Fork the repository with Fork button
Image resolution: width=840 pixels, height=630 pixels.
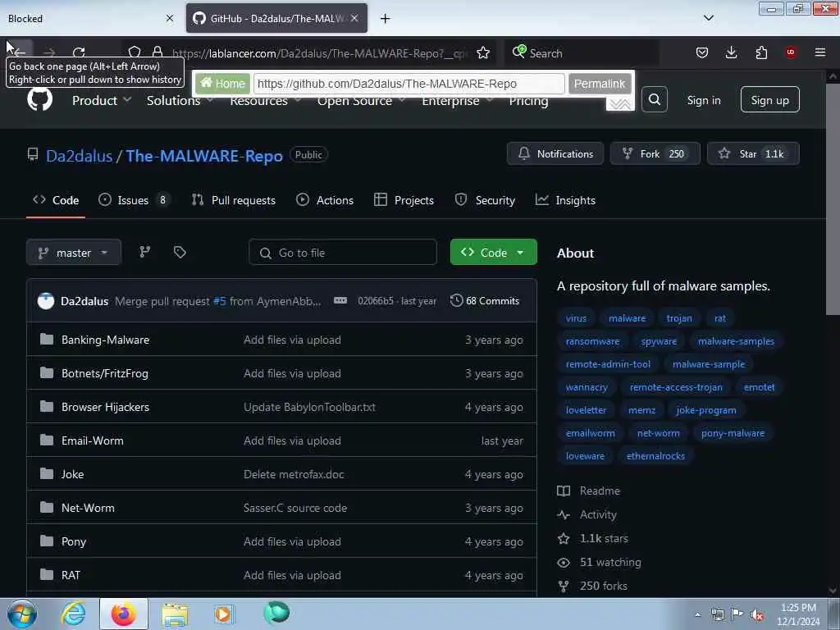tap(655, 153)
